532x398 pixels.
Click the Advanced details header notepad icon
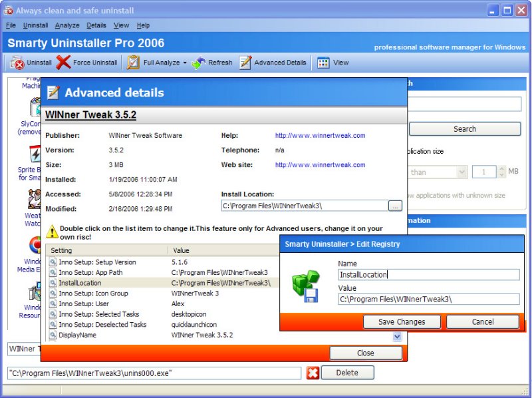53,93
